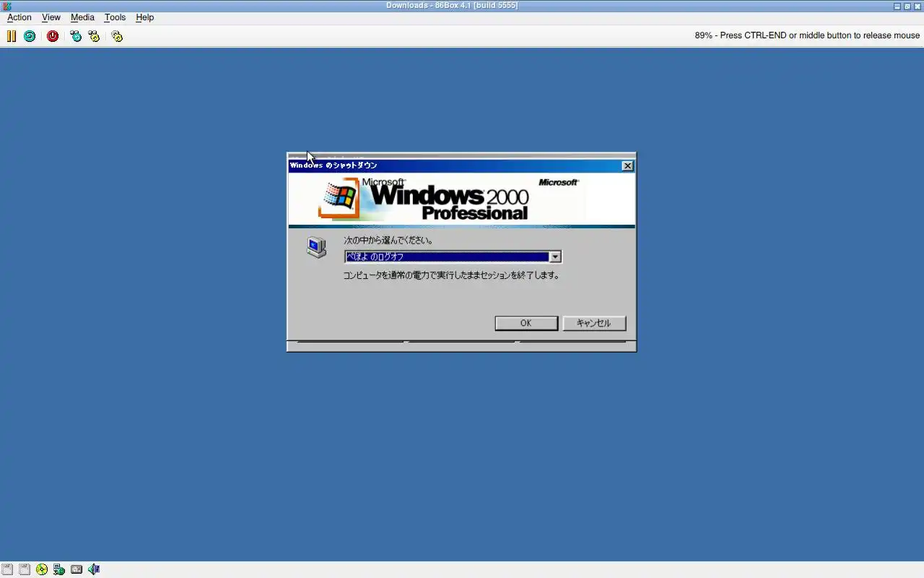Click the gray device icon beside the speaker
Viewport: 924px width, 578px height.
[x=77, y=569]
